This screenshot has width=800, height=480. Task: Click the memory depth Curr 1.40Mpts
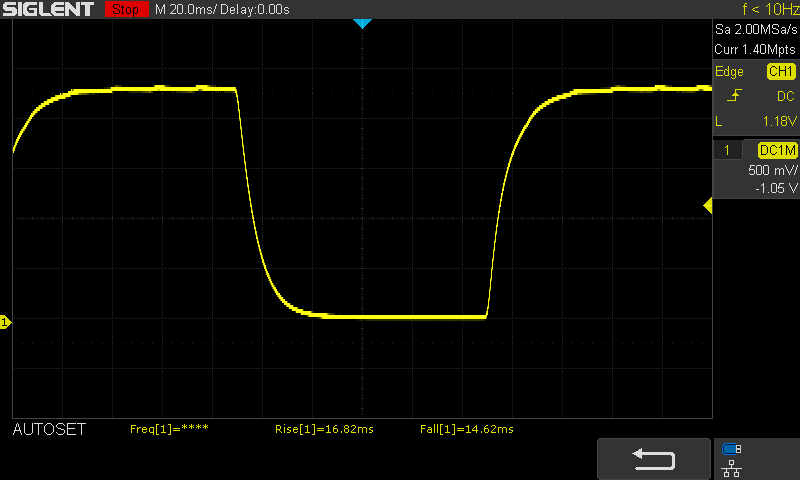point(755,49)
